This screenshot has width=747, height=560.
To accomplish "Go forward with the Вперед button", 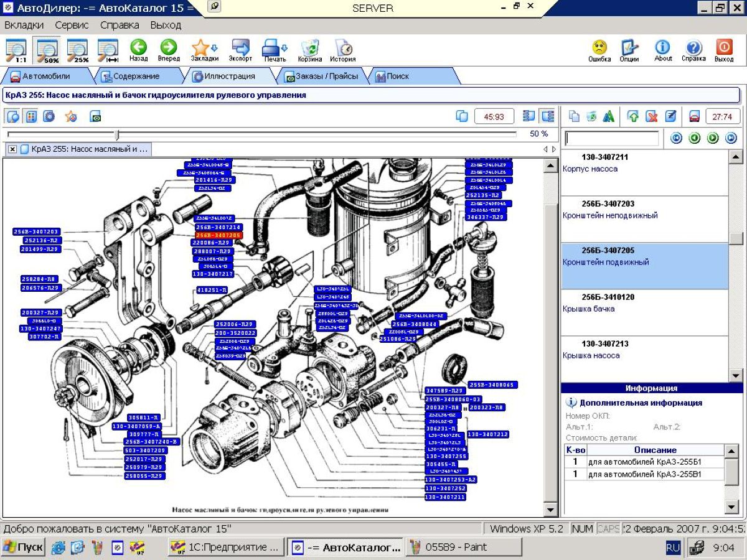I will (x=168, y=50).
